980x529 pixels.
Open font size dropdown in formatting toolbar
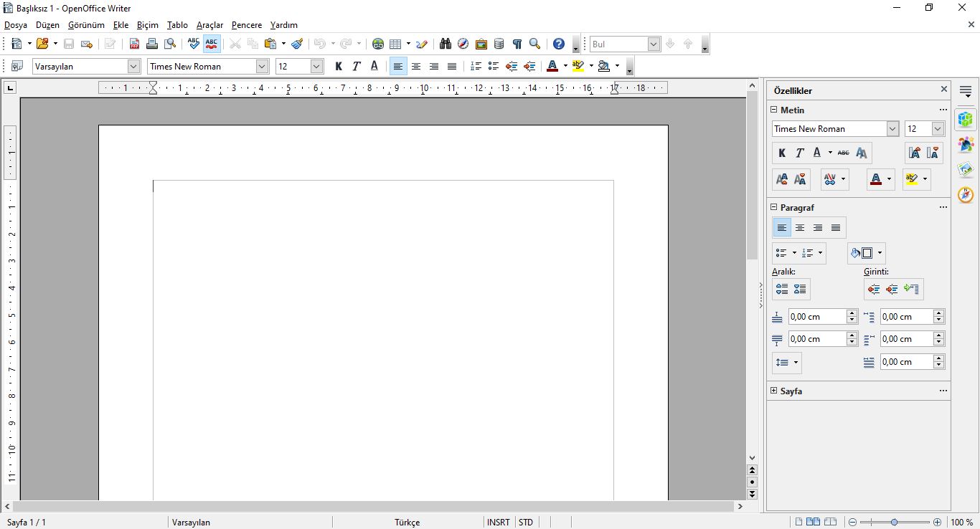coord(317,66)
